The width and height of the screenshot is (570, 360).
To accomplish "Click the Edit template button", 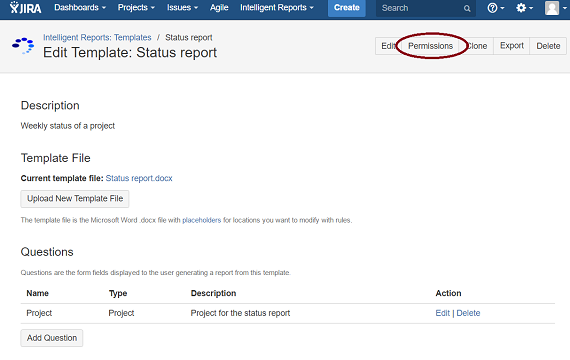I will [x=387, y=46].
